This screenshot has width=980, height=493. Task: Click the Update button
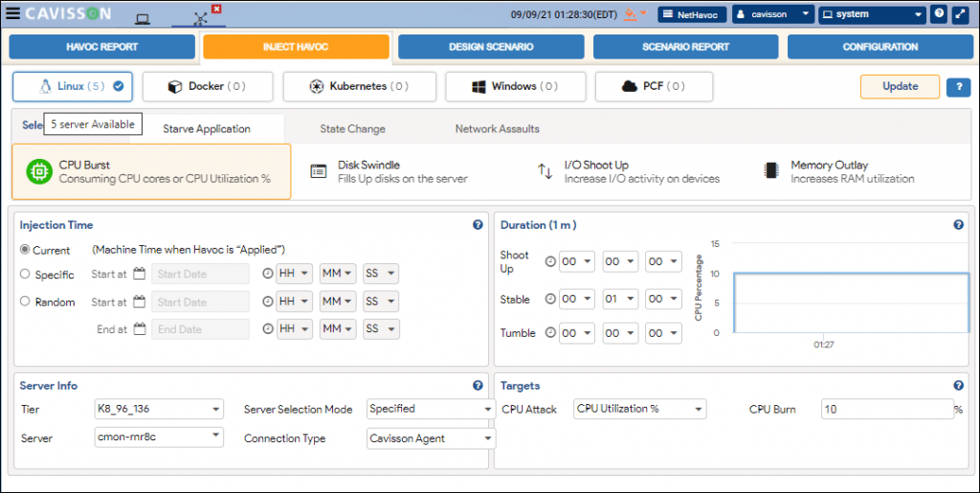coord(900,87)
